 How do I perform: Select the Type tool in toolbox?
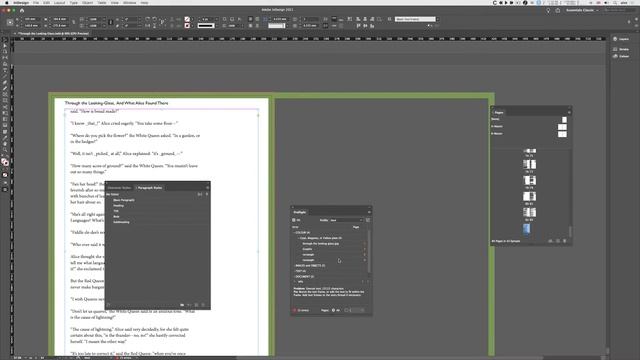point(5,70)
